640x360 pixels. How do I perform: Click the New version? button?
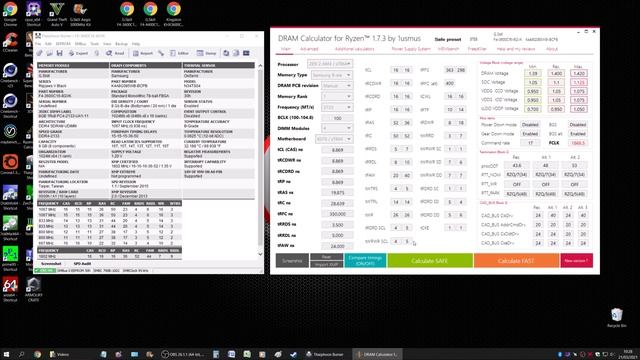[x=576, y=260]
